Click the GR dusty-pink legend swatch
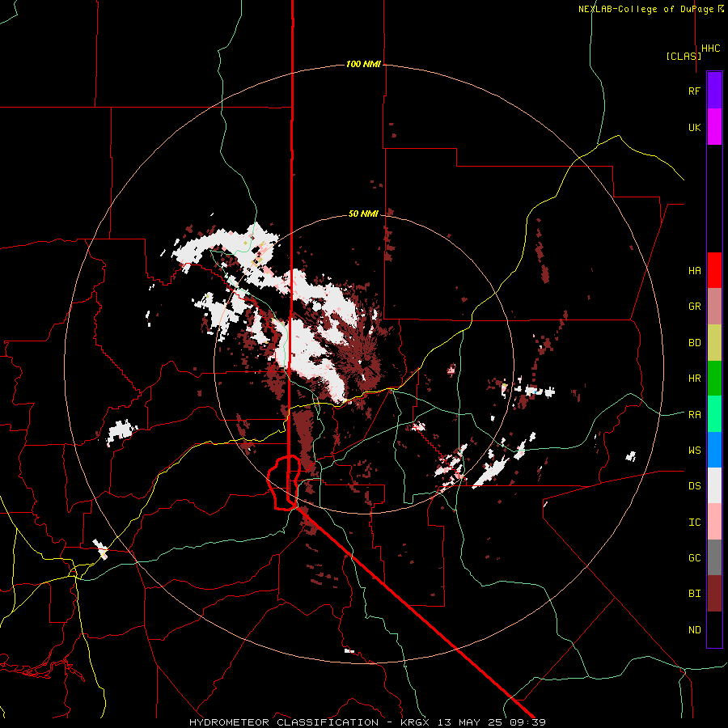Viewport: 728px width, 728px height. tap(714, 306)
